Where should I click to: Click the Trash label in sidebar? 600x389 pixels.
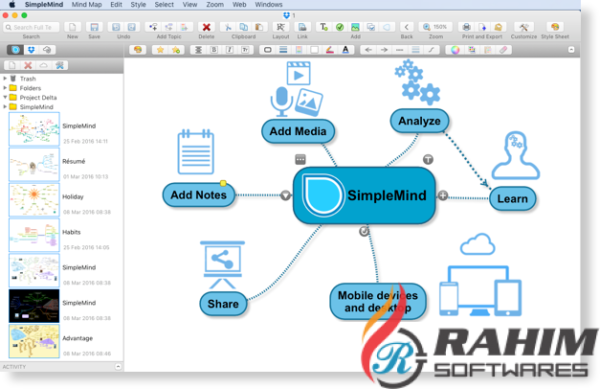click(28, 78)
